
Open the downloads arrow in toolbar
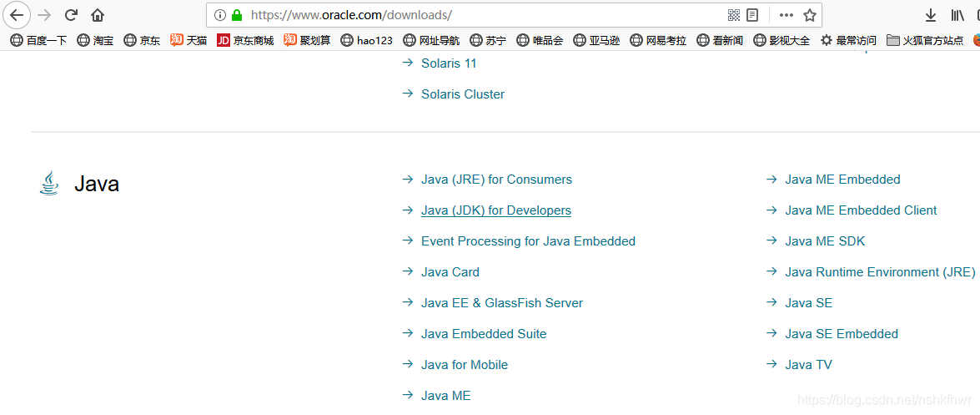(x=931, y=15)
